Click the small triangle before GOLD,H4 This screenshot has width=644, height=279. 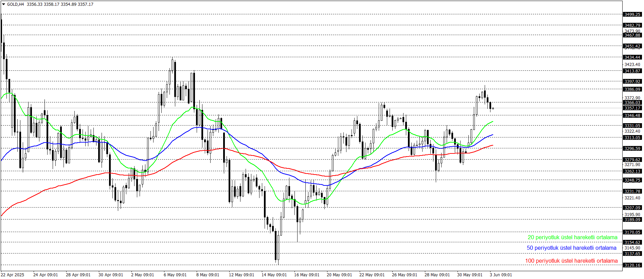3,4
